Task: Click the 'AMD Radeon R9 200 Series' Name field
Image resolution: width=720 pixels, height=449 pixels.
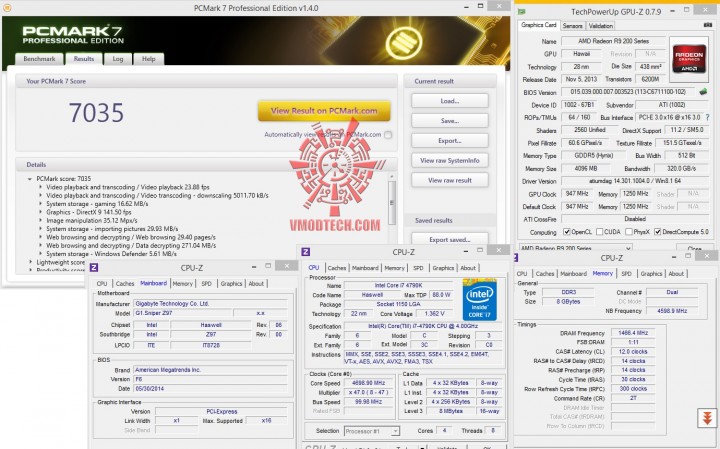Action: tap(613, 41)
